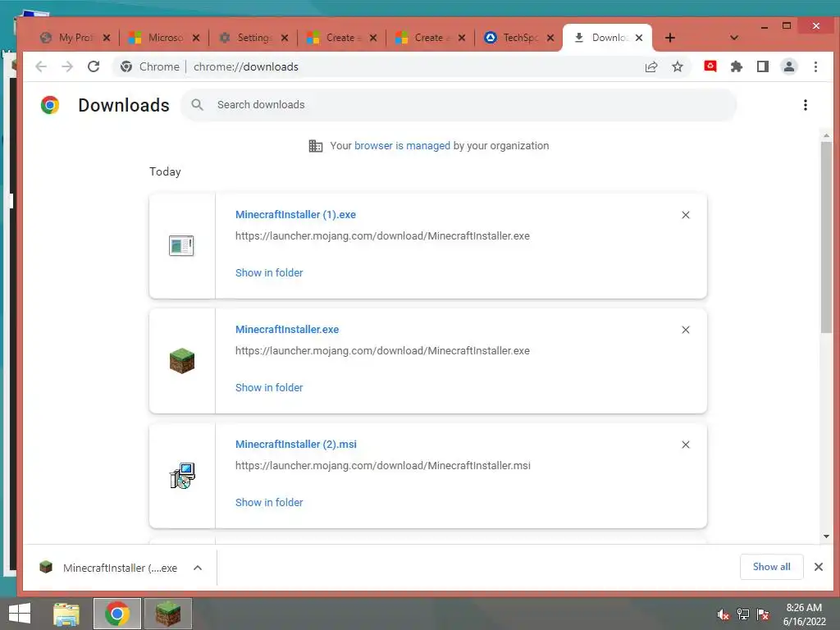
Task: Open the profile avatar menu
Action: [789, 66]
